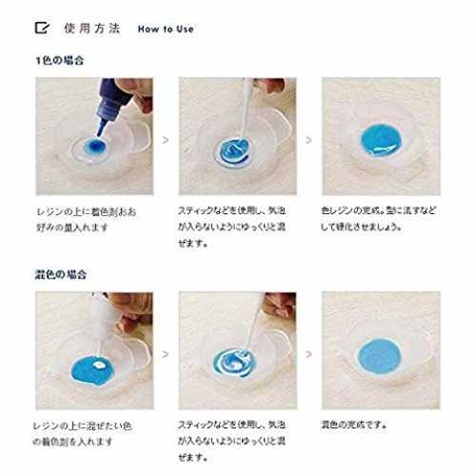
Task: Click the edit pencil icon beside 使用方法
Action: (x=42, y=28)
